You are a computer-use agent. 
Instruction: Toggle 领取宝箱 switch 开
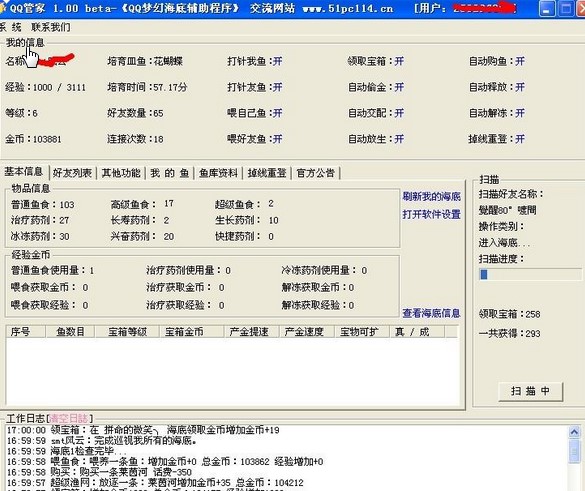click(x=399, y=61)
